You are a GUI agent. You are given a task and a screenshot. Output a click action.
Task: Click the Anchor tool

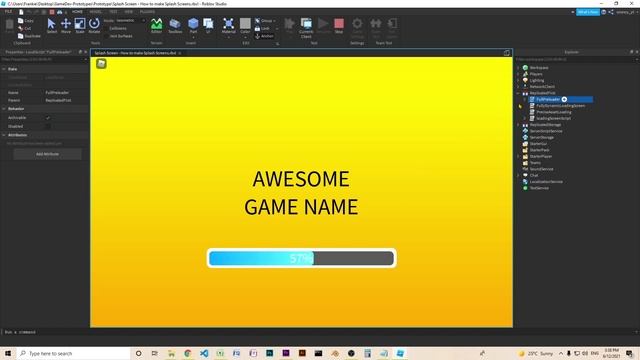264,36
